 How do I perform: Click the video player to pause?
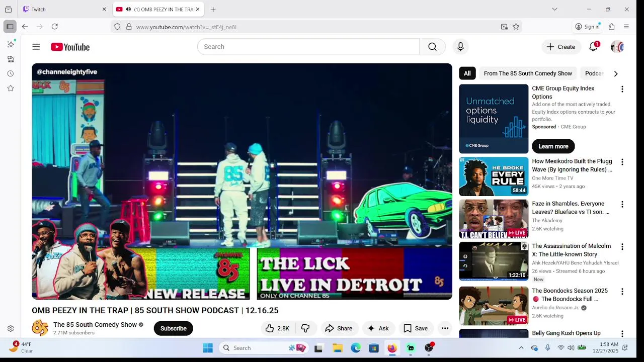pyautogui.click(x=242, y=182)
